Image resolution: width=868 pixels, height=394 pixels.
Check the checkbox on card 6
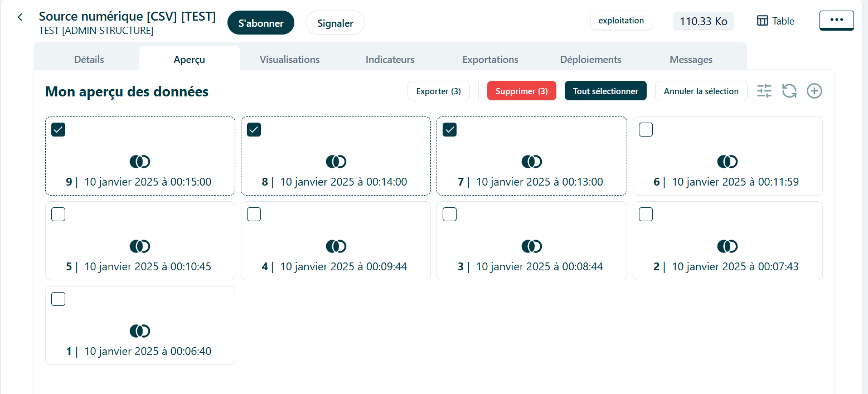point(646,129)
